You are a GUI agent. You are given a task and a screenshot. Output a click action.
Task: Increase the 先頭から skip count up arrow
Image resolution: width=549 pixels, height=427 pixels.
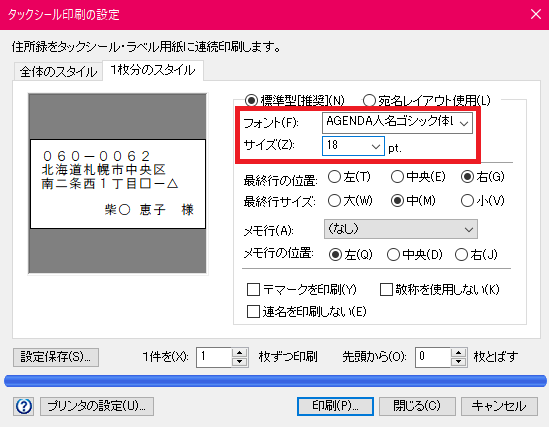click(458, 353)
